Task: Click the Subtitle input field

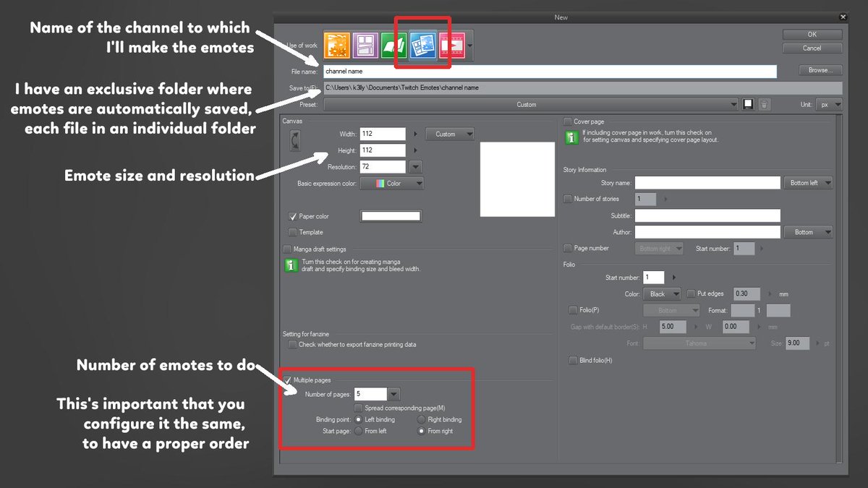Action: coord(707,215)
